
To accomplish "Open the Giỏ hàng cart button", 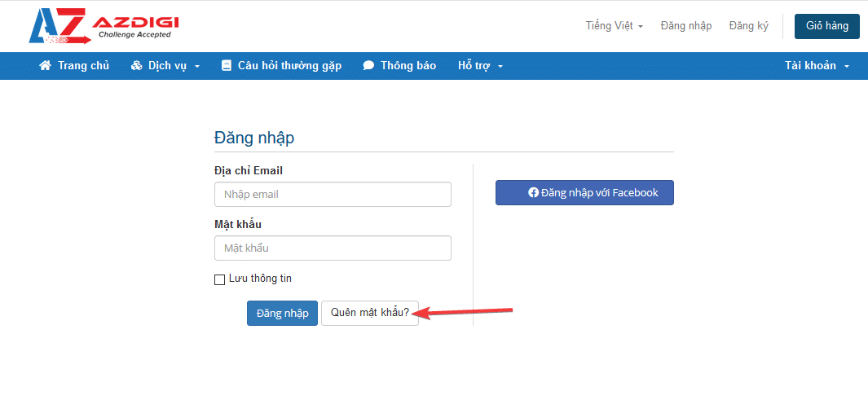I will 826,26.
